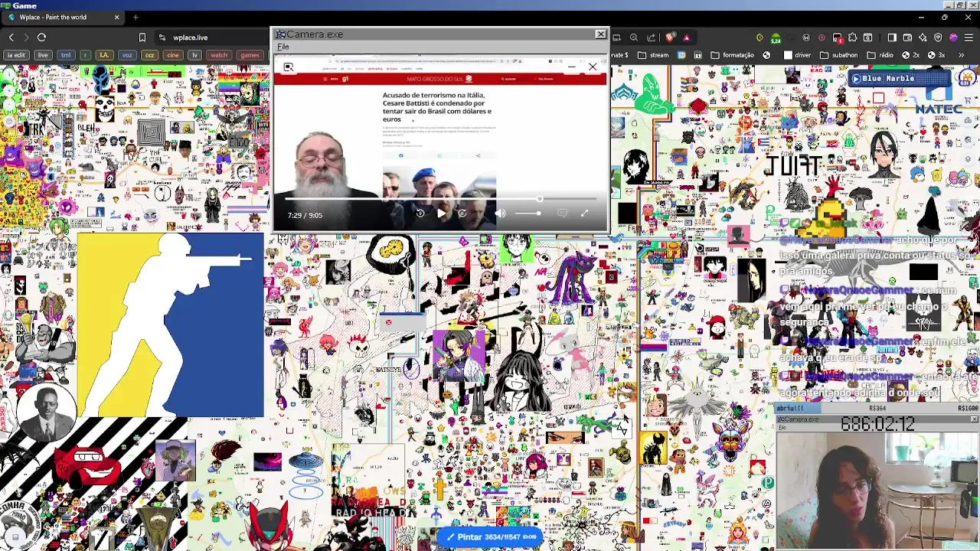Skip forward using the forward-seek icon
Viewport: 980px width, 551px height.
[x=462, y=214]
